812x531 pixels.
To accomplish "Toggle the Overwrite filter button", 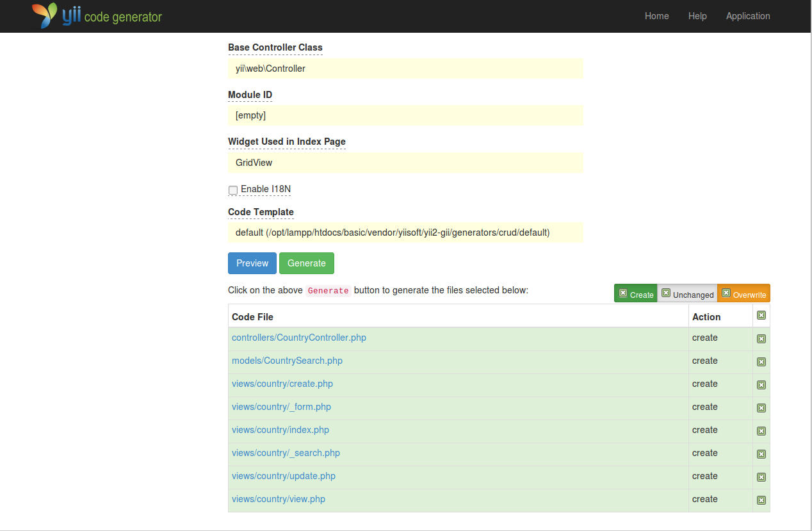I will (743, 293).
